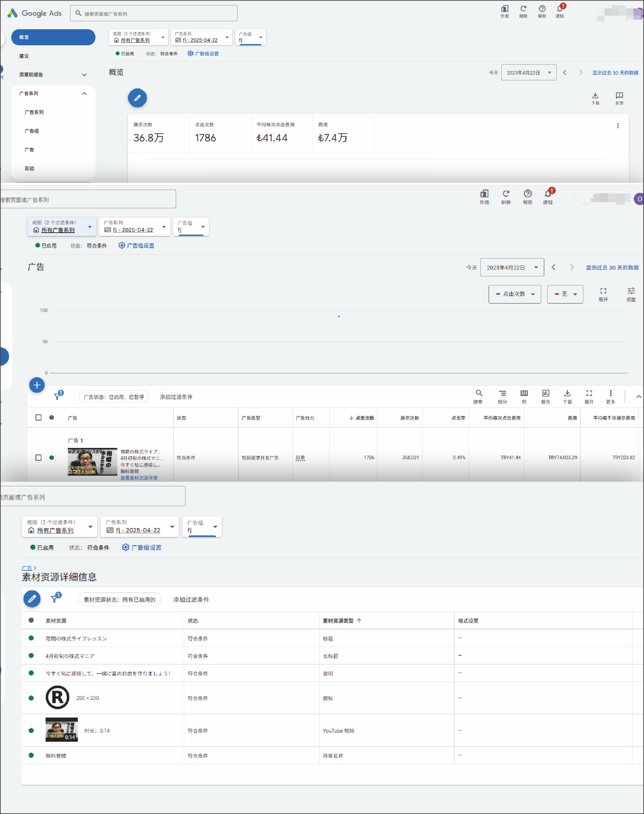Click the blue plus button to add ad
644x814 pixels.
(37, 385)
